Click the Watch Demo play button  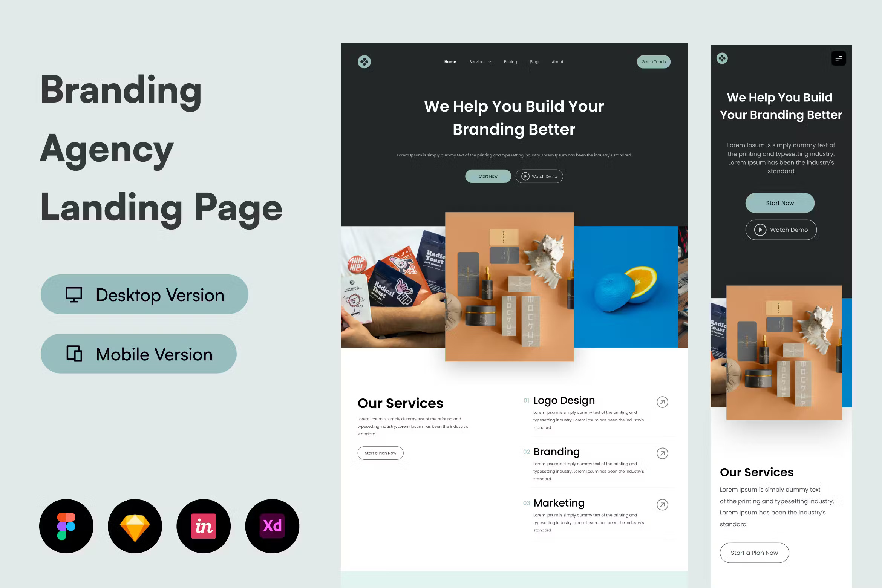point(525,176)
